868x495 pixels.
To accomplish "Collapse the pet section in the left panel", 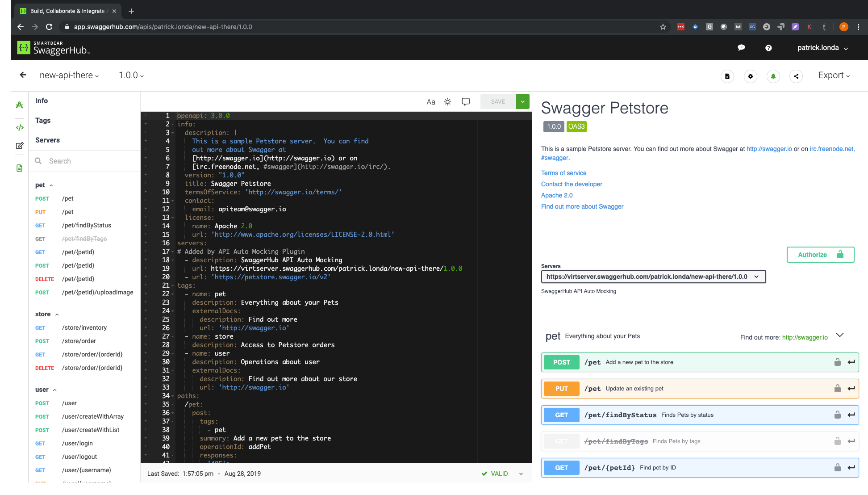I will 51,185.
